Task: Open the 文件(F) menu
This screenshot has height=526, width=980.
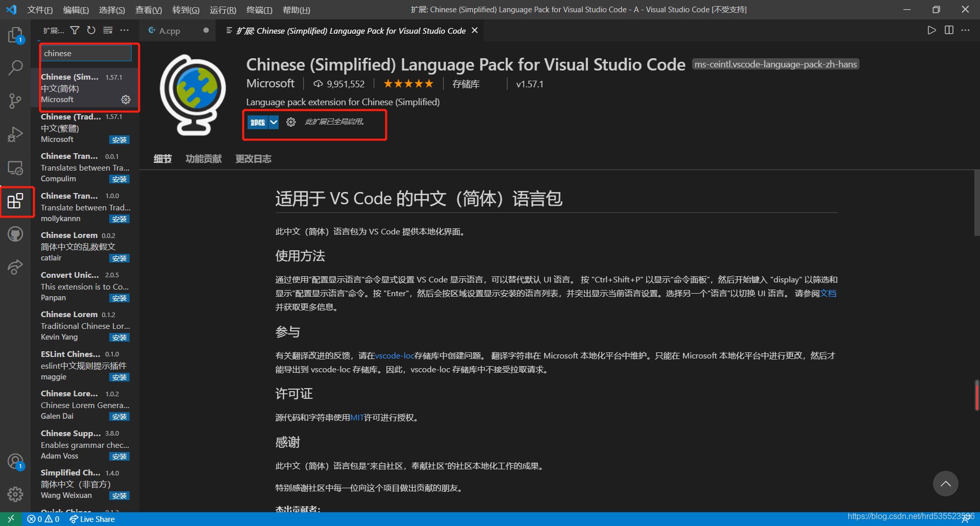Action: [x=40, y=10]
